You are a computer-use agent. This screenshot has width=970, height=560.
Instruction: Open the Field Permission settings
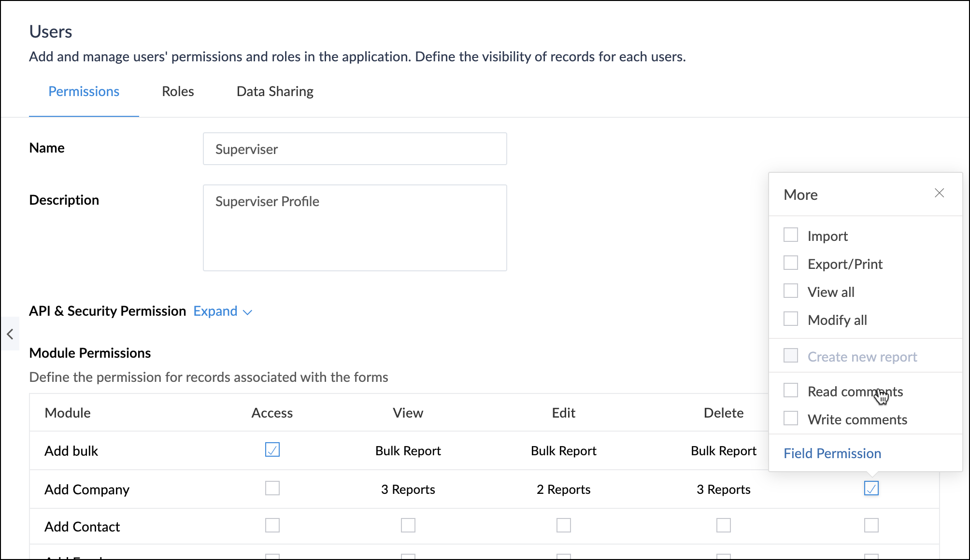(832, 453)
